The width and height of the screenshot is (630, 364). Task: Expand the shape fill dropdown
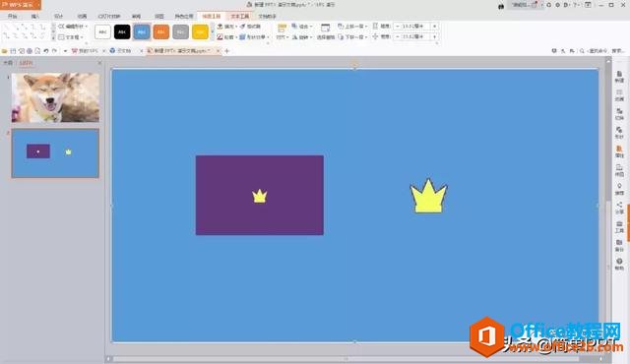pos(236,27)
